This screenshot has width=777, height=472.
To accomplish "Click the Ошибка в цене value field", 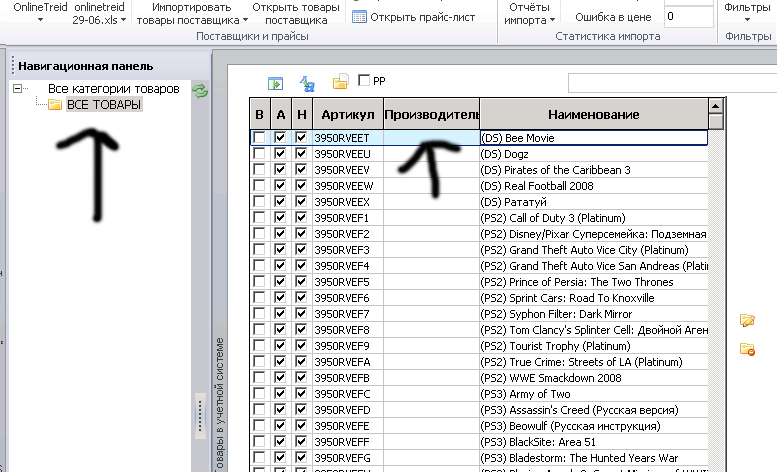I will (688, 17).
